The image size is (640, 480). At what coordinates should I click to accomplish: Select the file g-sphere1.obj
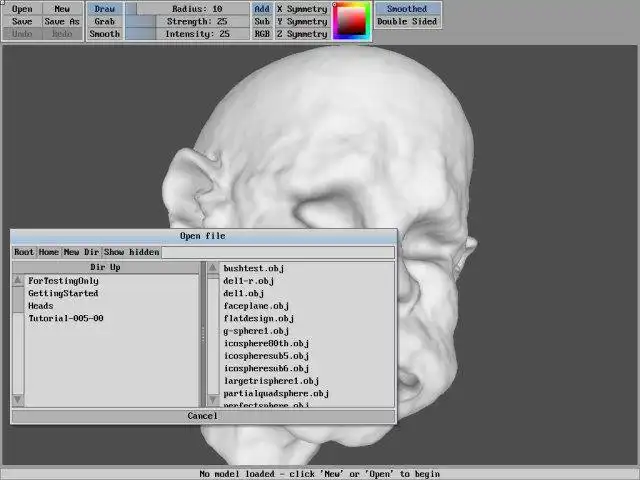click(256, 331)
